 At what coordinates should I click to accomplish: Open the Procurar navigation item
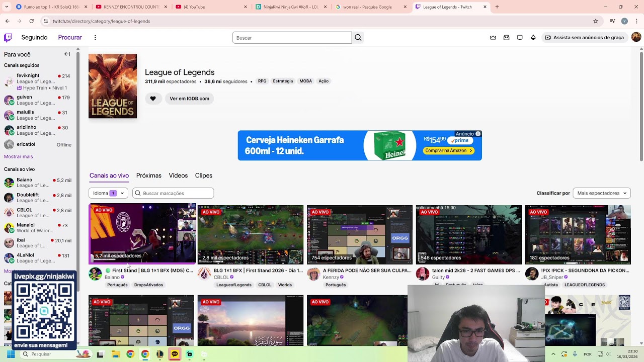pos(70,38)
